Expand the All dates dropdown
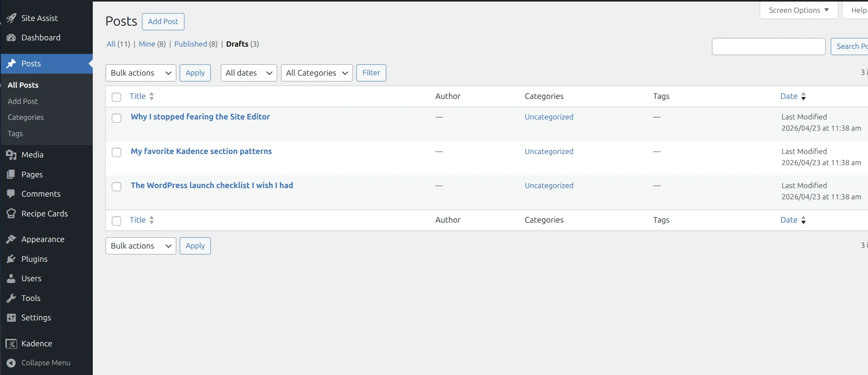 [x=248, y=73]
